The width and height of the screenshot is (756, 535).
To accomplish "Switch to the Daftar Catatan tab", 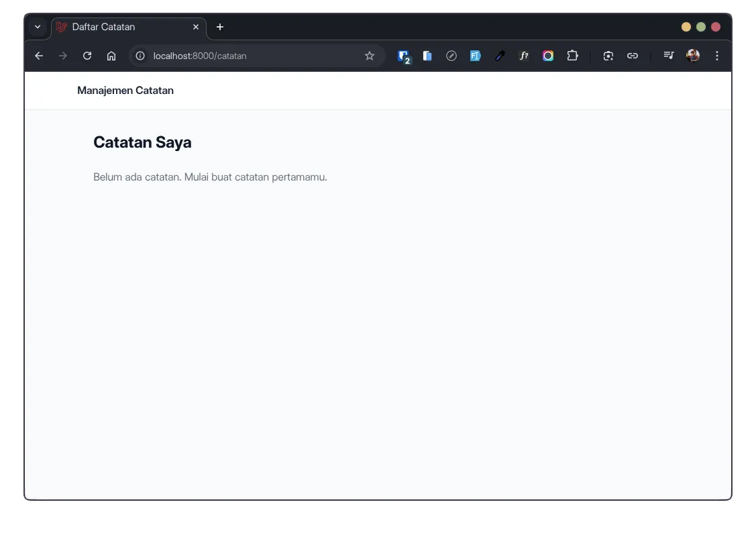I will coord(121,27).
